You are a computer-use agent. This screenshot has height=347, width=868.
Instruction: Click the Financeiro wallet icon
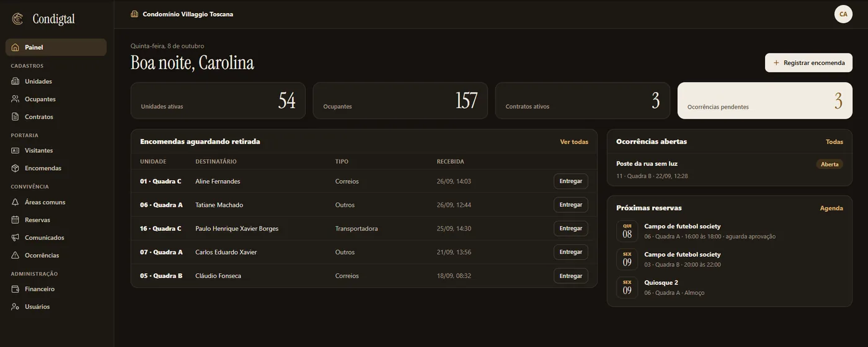[x=15, y=289]
